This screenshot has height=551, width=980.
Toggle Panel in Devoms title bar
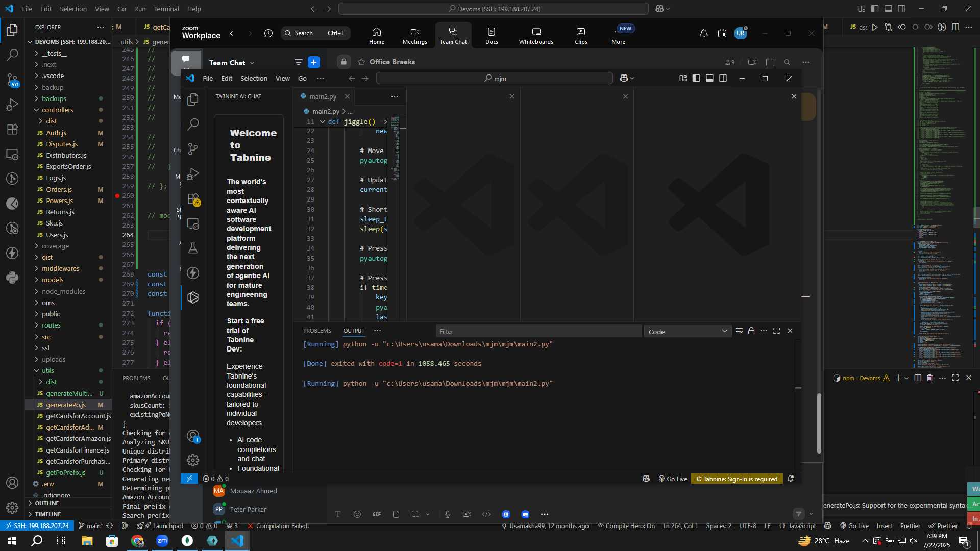tap(888, 9)
